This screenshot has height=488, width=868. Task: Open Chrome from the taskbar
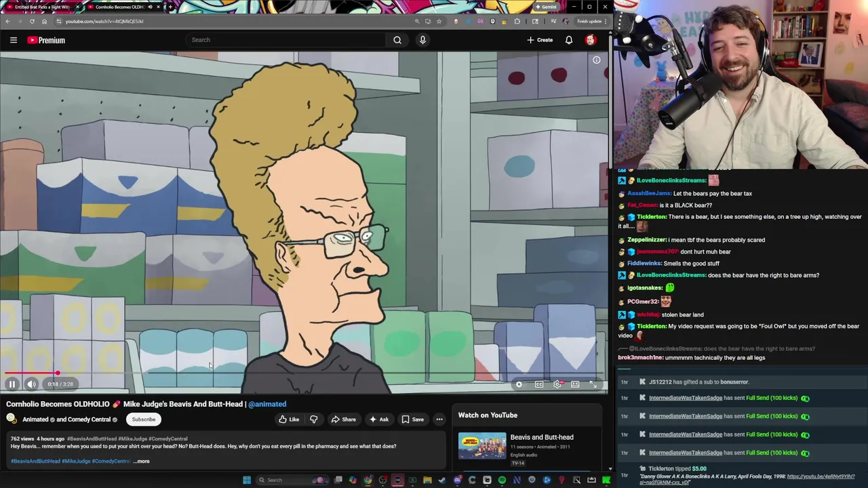[368, 481]
